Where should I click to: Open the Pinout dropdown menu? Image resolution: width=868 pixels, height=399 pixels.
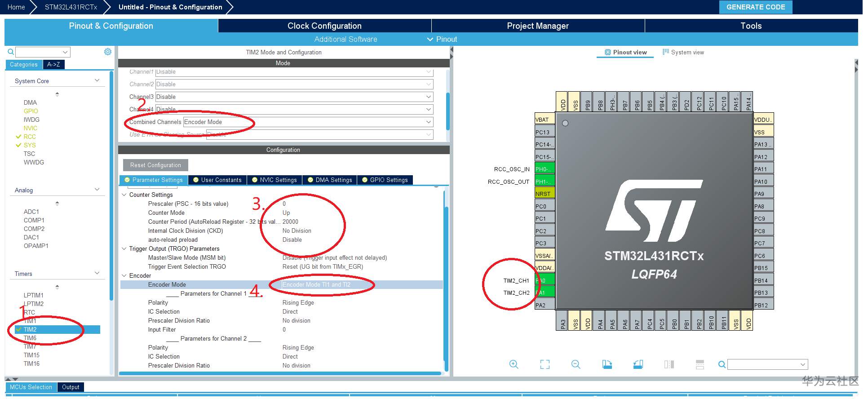coord(442,40)
